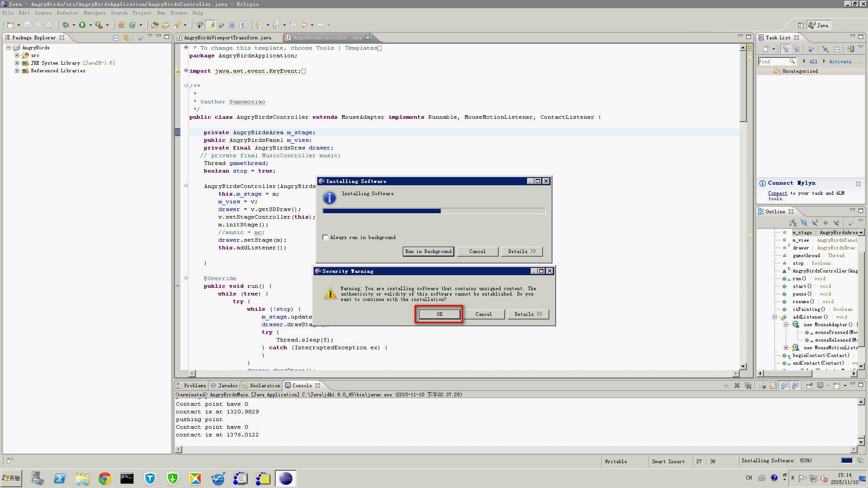Click the Connect link under Connect Mylyn
The height and width of the screenshot is (488, 868).
[777, 193]
